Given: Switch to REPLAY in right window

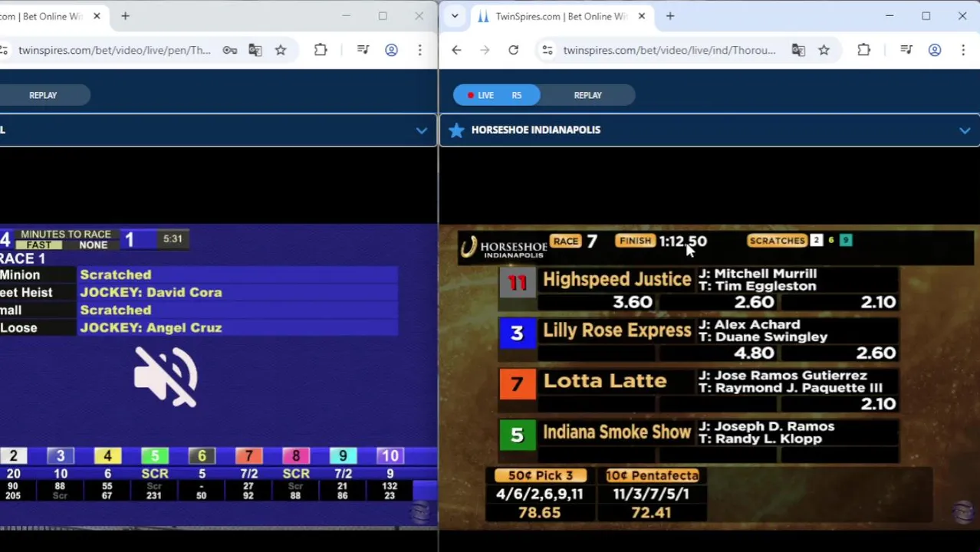Looking at the screenshot, I should click(588, 95).
